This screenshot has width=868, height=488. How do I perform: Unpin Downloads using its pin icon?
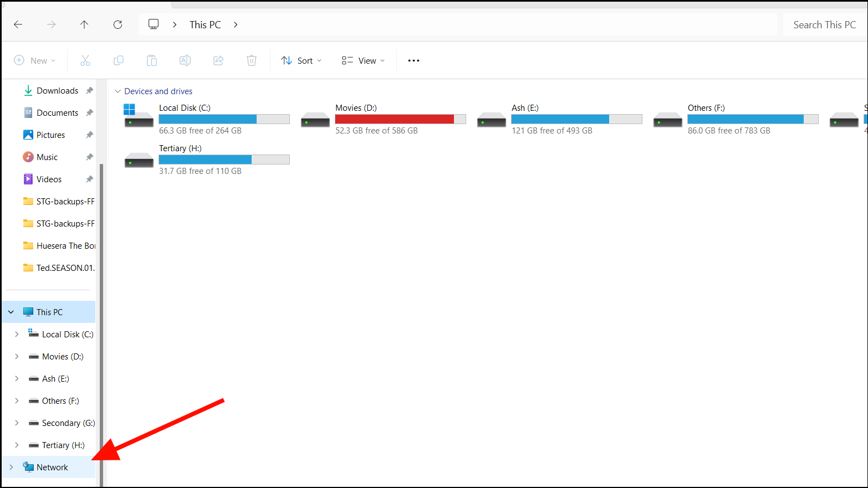click(x=89, y=90)
